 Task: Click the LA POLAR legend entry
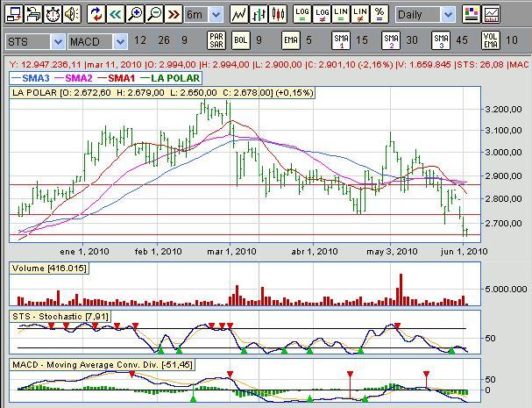(x=170, y=78)
